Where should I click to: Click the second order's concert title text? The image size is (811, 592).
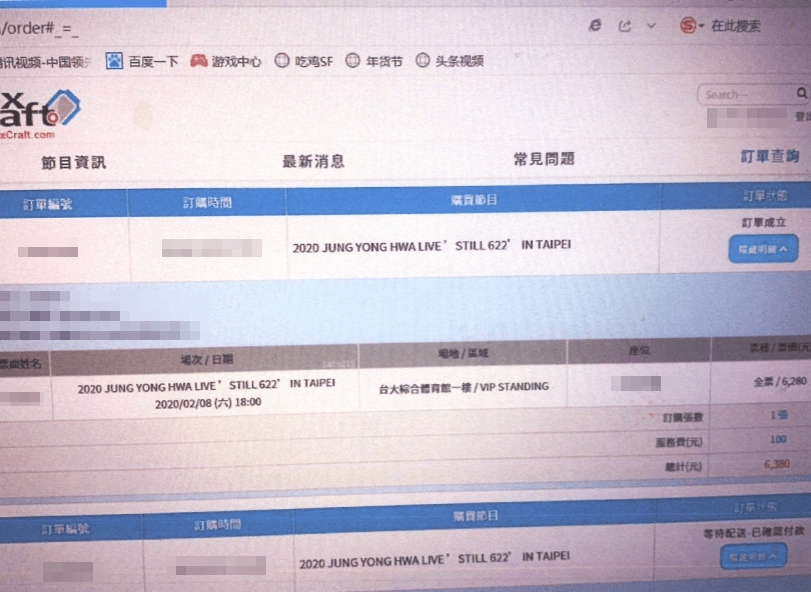434,560
